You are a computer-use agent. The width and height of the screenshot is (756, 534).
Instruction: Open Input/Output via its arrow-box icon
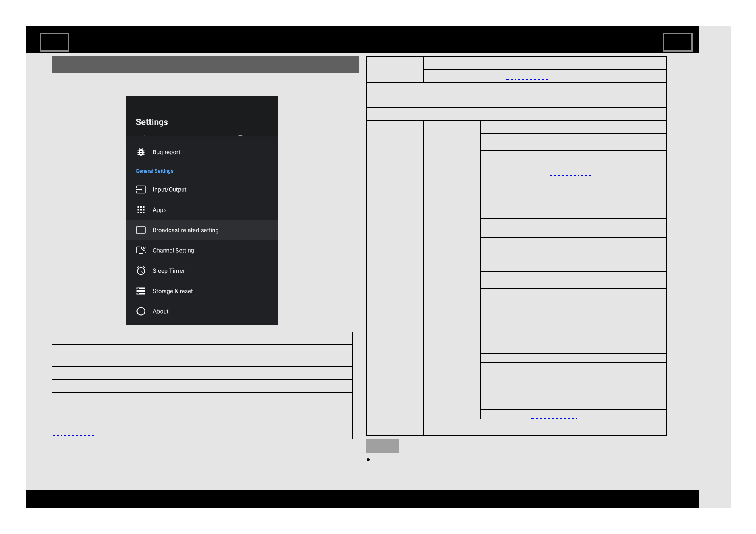click(x=141, y=189)
